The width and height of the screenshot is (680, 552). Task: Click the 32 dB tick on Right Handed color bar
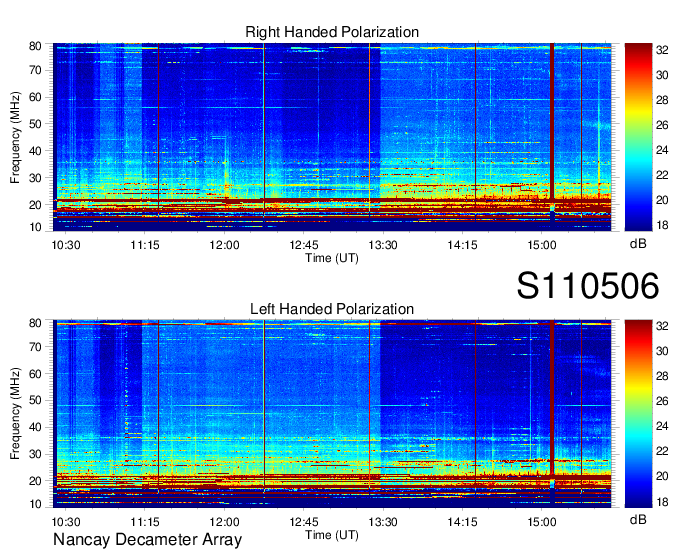coord(662,50)
